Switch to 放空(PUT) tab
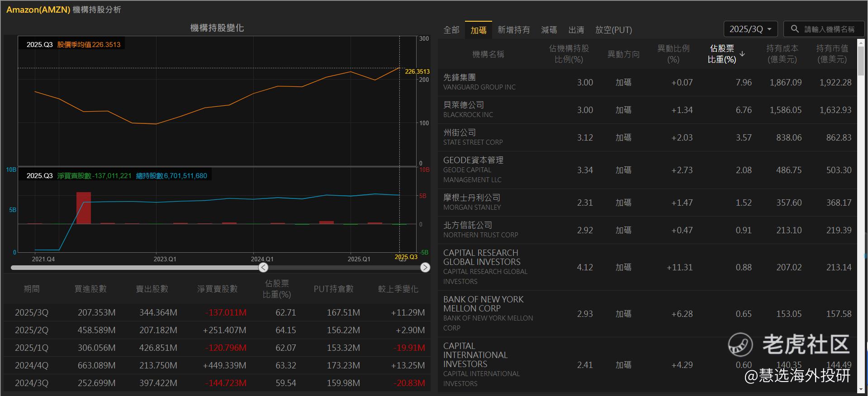This screenshot has height=396, width=868. click(613, 30)
